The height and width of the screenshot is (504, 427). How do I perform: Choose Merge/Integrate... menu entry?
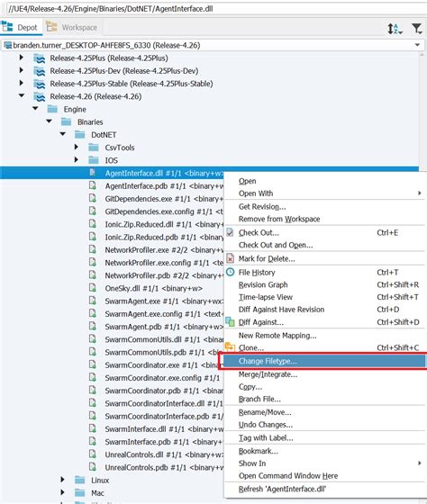324,374
